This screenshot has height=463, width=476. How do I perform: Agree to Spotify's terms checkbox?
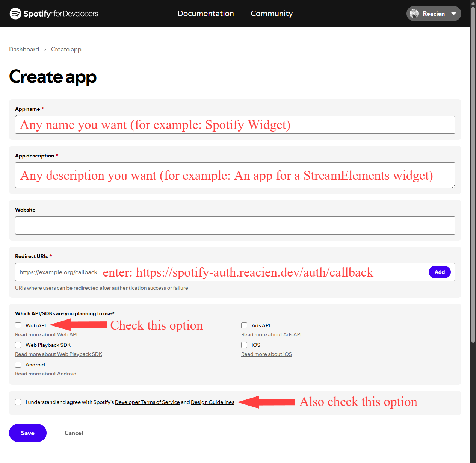click(x=18, y=402)
